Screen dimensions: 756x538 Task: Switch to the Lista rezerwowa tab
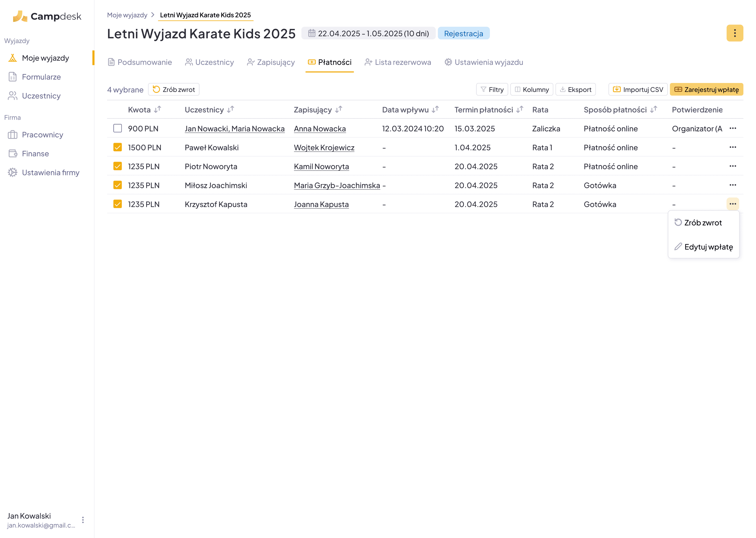click(398, 62)
